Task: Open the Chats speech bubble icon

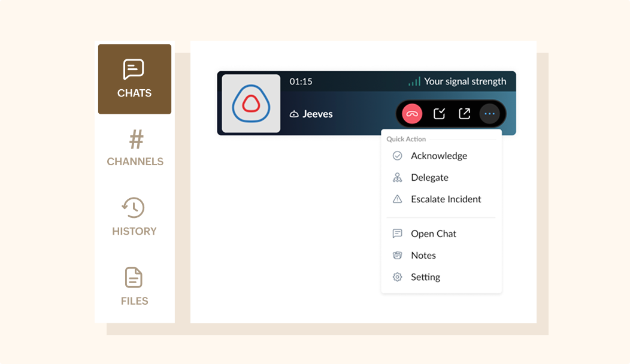Action: point(134,69)
